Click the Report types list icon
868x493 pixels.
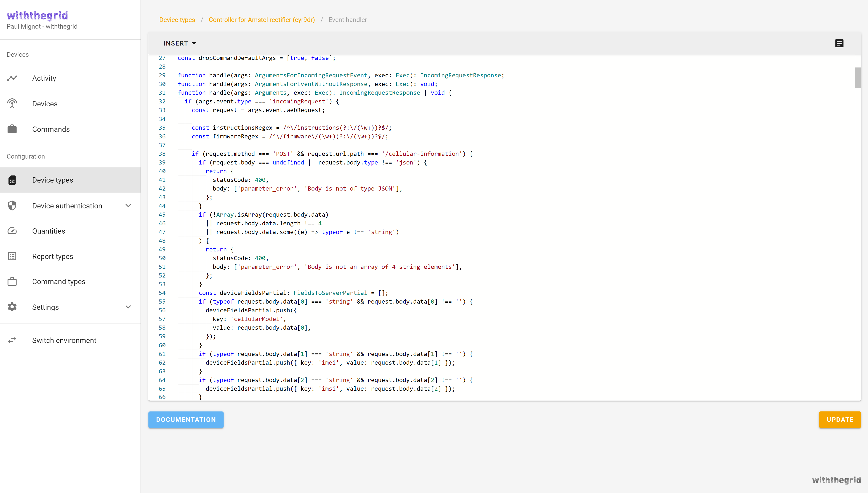(12, 256)
